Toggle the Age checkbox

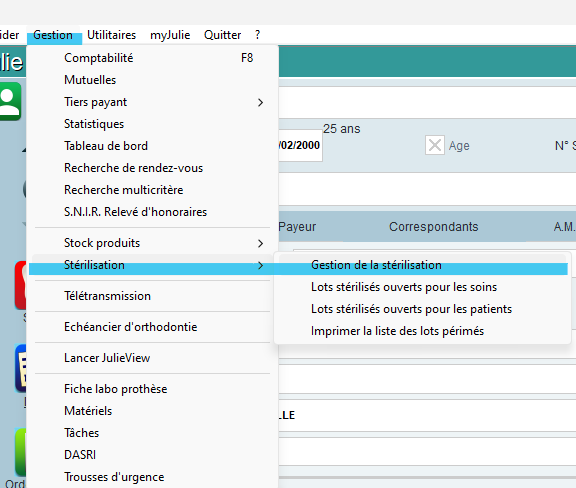tap(435, 145)
